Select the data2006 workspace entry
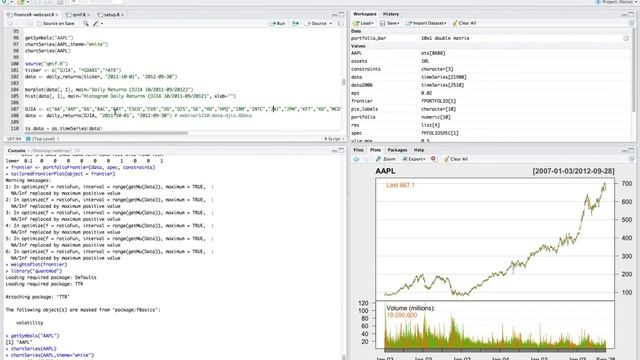The height and width of the screenshot is (360, 640). [x=490, y=85]
